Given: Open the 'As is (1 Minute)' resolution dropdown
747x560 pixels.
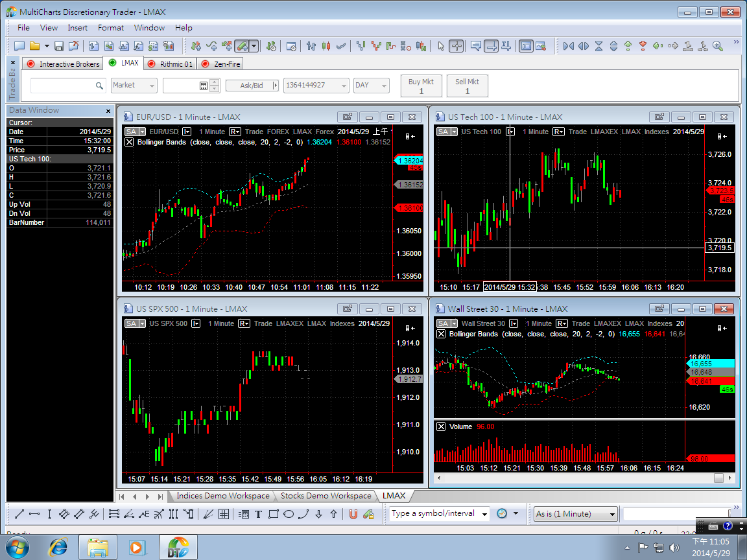Looking at the screenshot, I should [x=613, y=514].
